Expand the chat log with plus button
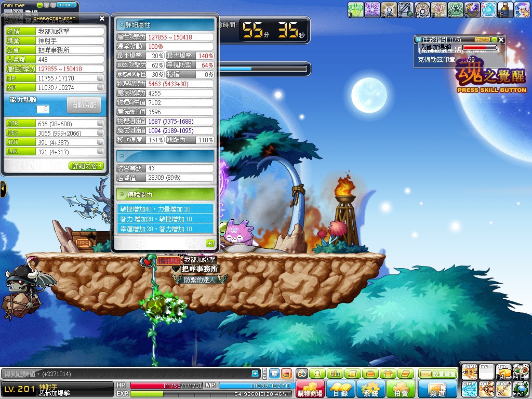 tap(255, 374)
